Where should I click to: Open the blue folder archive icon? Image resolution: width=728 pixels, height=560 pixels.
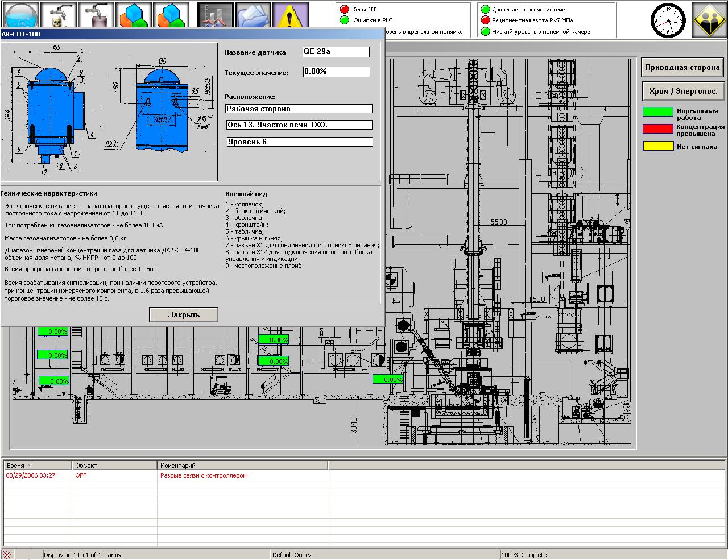point(253,15)
